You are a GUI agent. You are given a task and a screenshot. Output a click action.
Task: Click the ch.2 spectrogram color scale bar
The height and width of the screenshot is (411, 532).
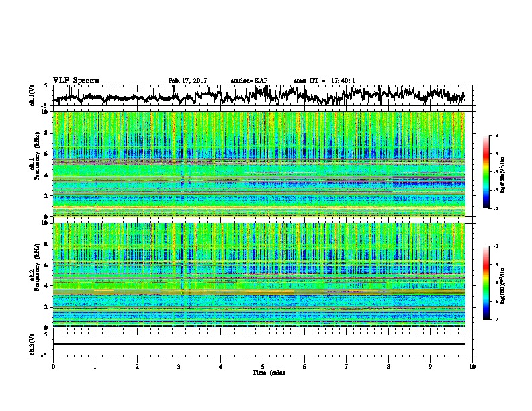click(486, 283)
